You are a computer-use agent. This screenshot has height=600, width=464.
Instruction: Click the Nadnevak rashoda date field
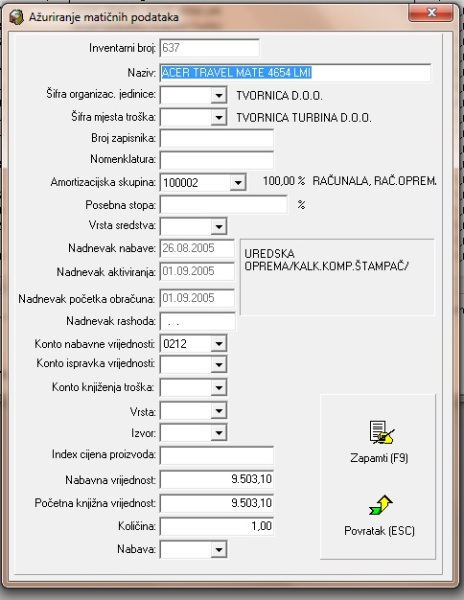[x=197, y=322]
